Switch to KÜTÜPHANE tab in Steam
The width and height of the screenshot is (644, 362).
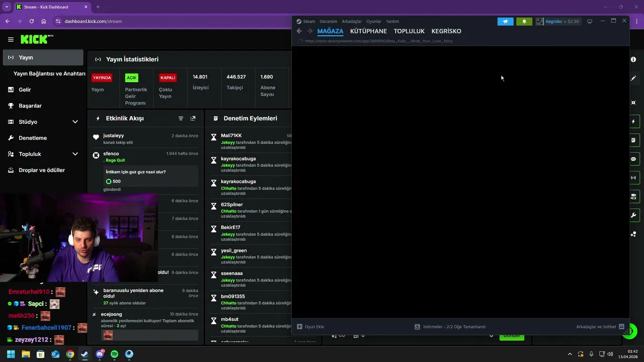tap(368, 31)
